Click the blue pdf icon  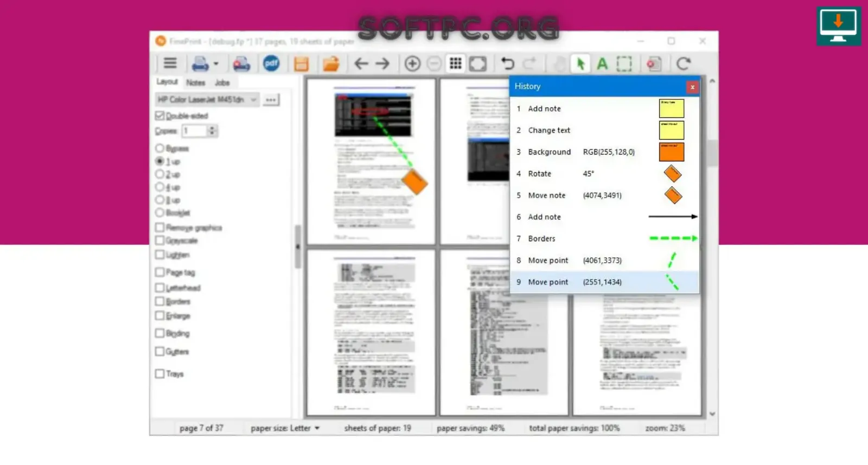[x=271, y=63]
